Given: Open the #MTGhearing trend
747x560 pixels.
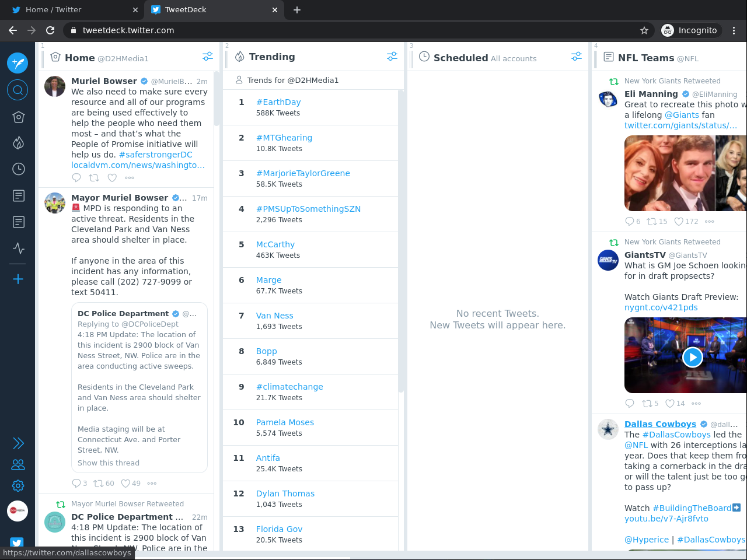Looking at the screenshot, I should pos(284,138).
